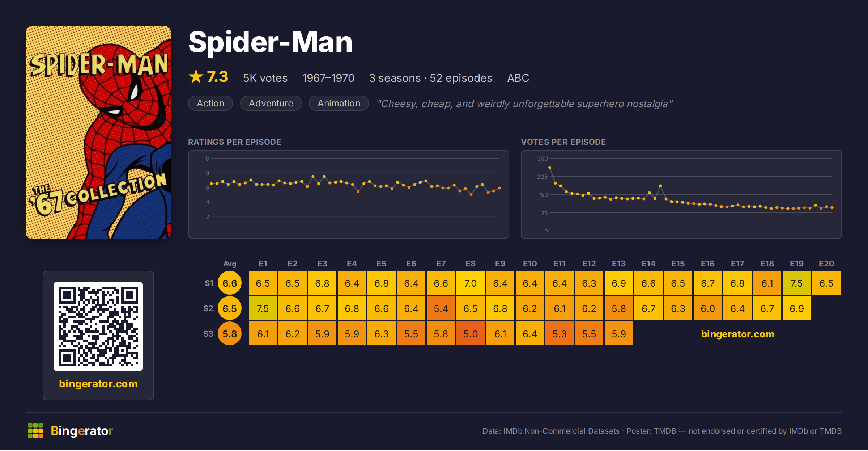Image resolution: width=868 pixels, height=451 pixels.
Task: Select the Adventure genre tag
Action: point(271,103)
